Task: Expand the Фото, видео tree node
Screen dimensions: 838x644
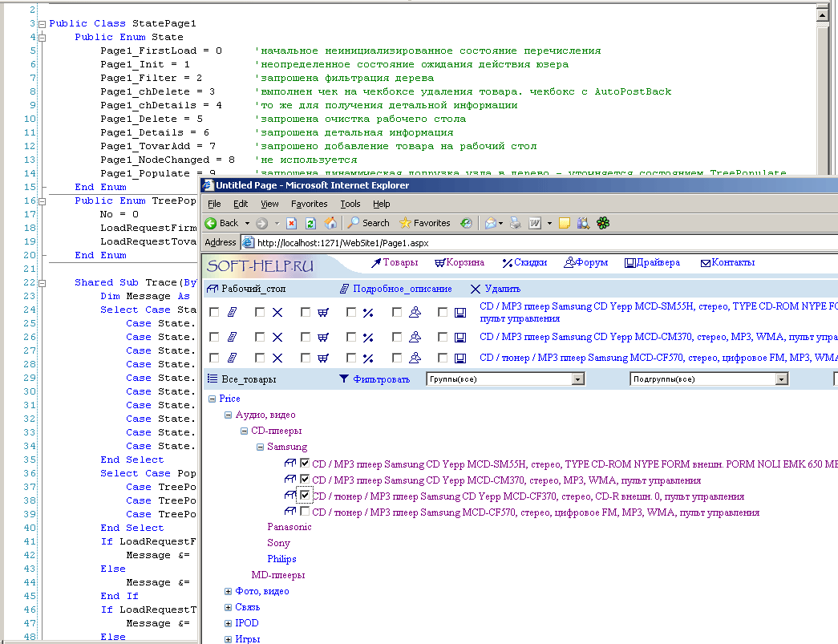Action: click(229, 591)
